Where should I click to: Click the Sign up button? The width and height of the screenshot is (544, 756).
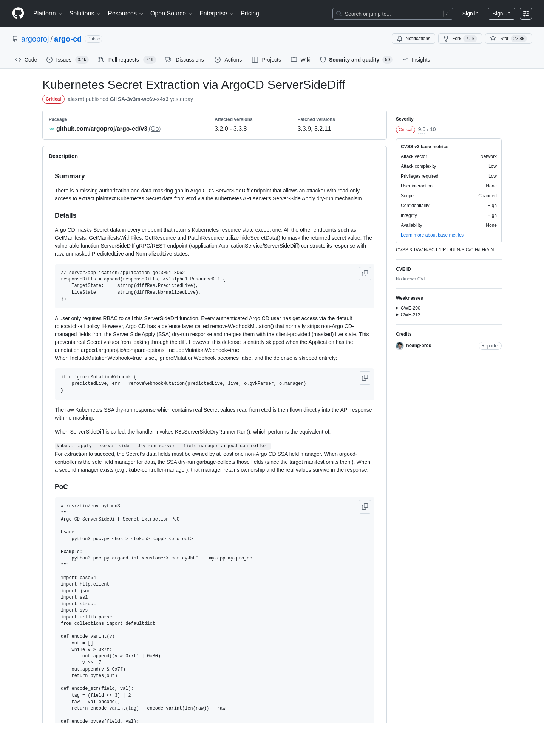(x=501, y=14)
